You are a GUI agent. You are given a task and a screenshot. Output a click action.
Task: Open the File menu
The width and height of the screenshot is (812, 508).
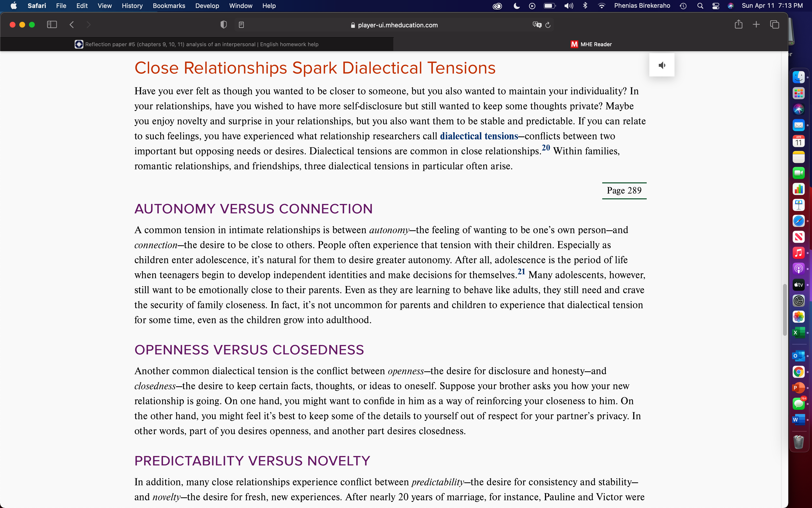[x=61, y=6]
